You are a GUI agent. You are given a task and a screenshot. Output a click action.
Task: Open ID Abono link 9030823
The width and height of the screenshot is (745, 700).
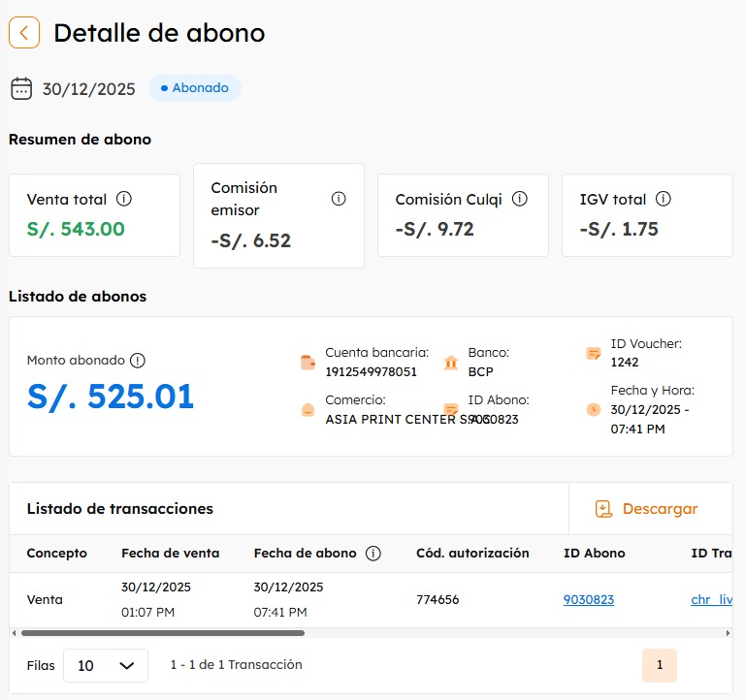pyautogui.click(x=588, y=600)
